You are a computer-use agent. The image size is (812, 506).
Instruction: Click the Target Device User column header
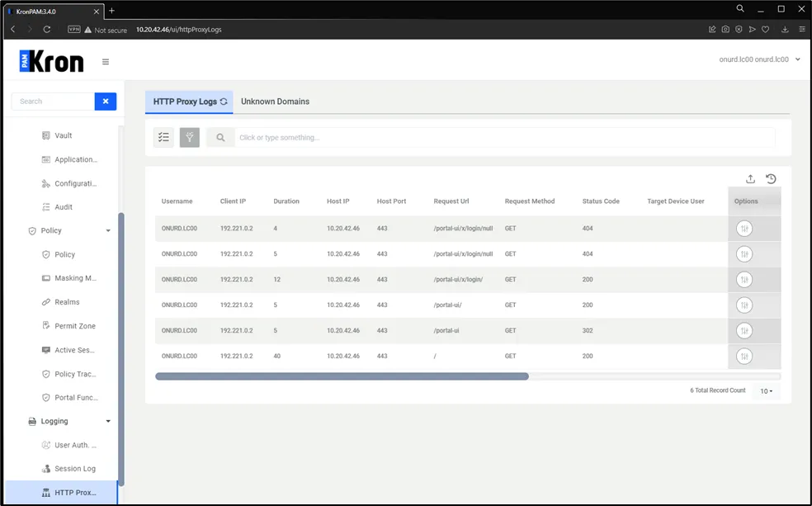click(x=675, y=201)
